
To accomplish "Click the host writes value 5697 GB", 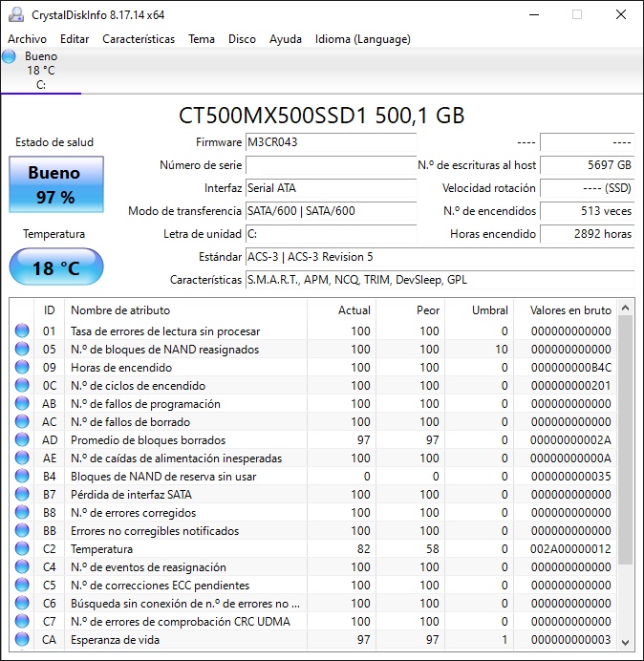I will pos(587,165).
